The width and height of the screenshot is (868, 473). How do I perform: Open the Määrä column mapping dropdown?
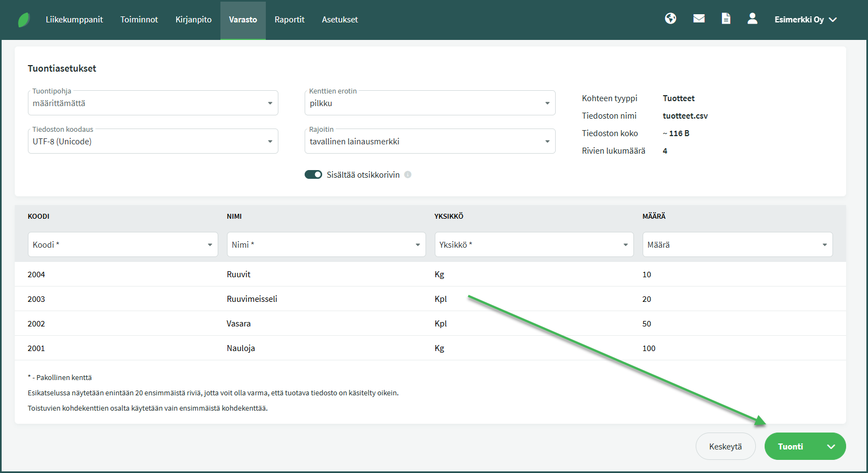(737, 245)
